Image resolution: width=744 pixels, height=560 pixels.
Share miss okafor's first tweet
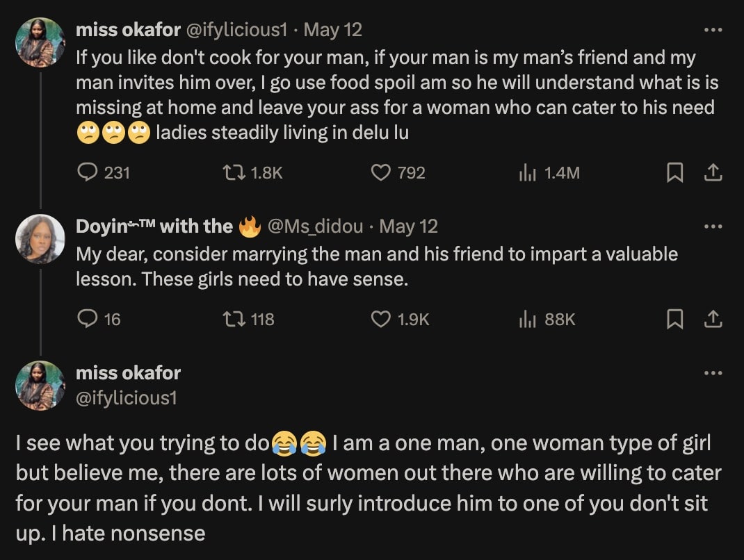tap(713, 173)
